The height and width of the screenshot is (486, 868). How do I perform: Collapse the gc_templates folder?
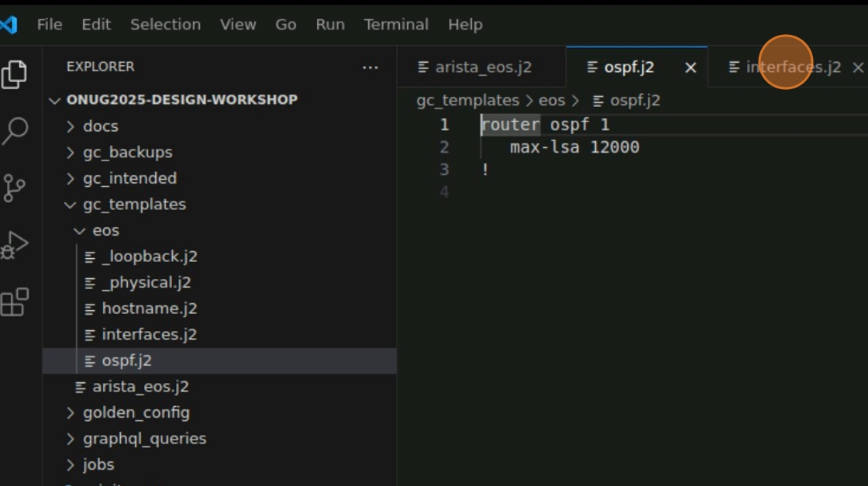pos(134,204)
